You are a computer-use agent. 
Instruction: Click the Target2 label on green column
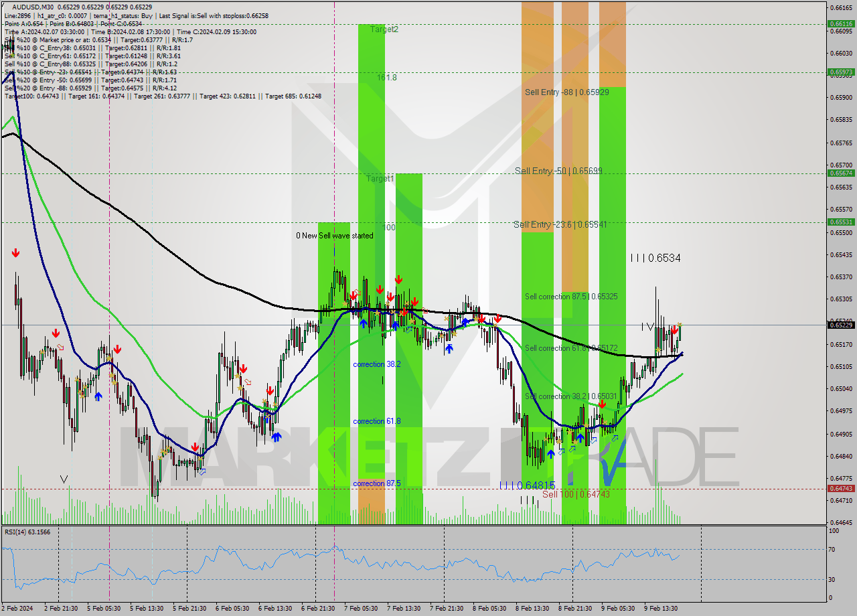click(x=384, y=29)
